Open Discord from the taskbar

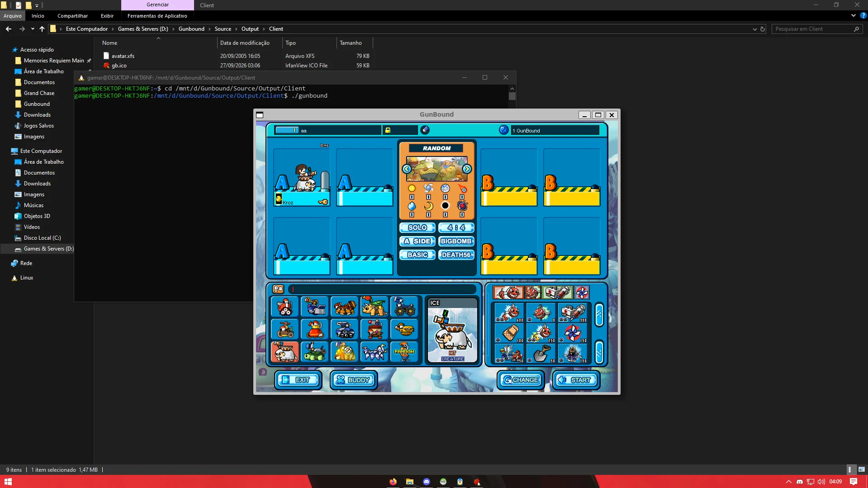(426, 482)
